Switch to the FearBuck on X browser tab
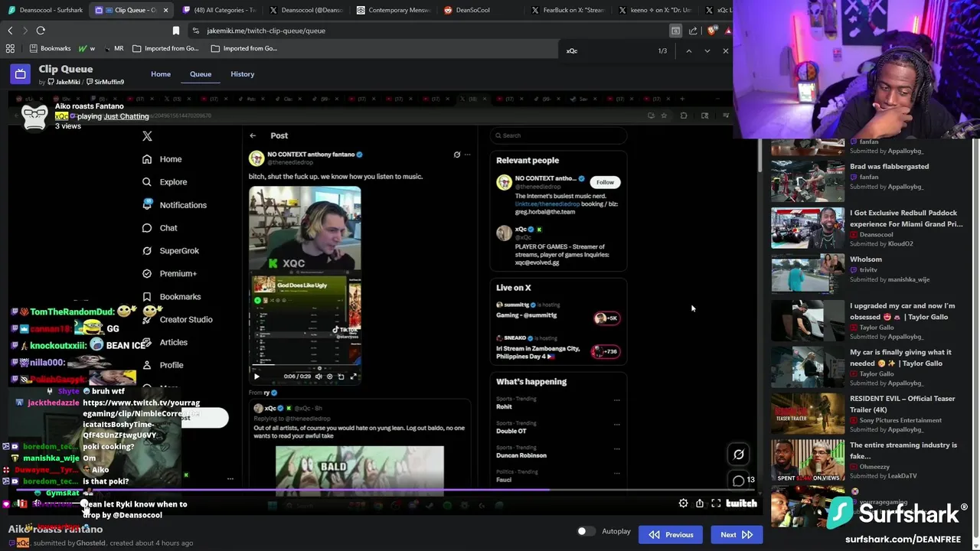Screen dimensions: 980x551 pyautogui.click(x=570, y=10)
